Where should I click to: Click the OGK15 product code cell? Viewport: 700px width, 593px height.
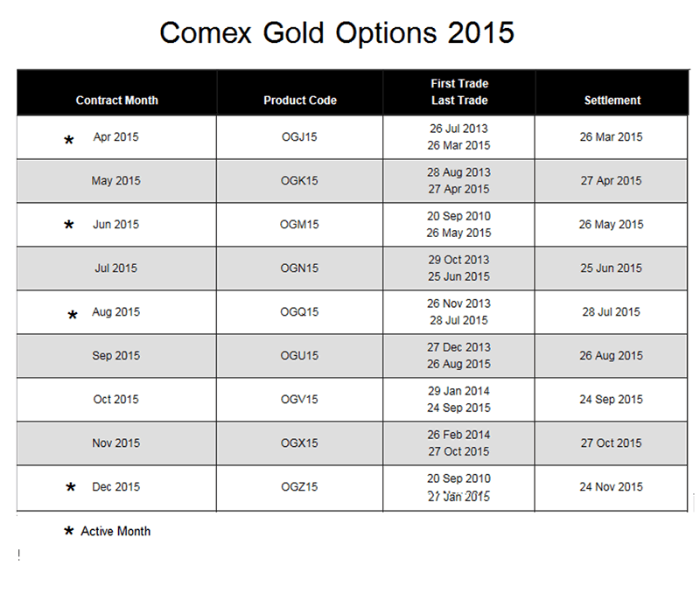tap(299, 181)
